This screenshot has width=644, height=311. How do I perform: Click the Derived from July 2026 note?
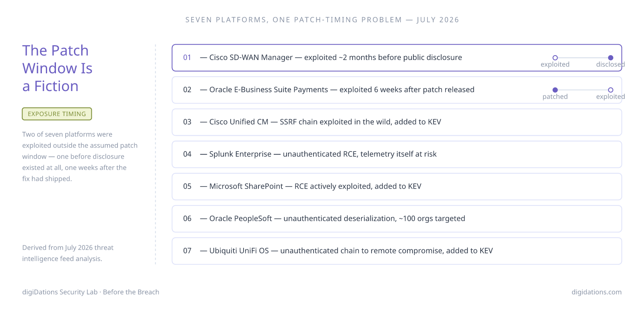(x=68, y=253)
